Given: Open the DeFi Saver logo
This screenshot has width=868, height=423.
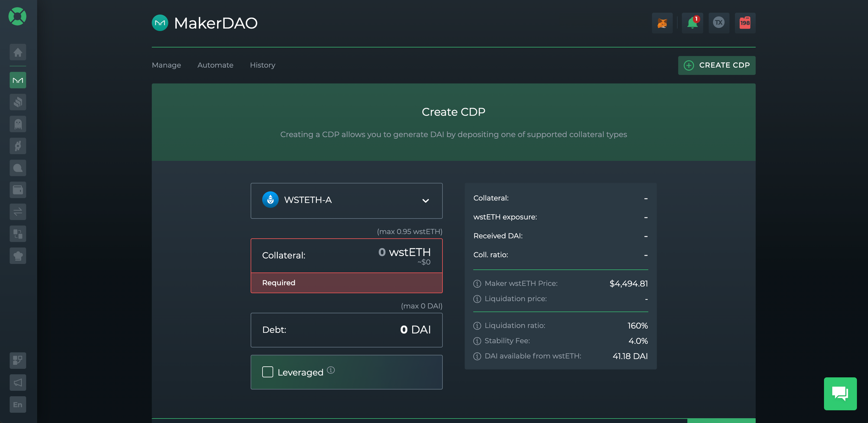Looking at the screenshot, I should pos(17,16).
